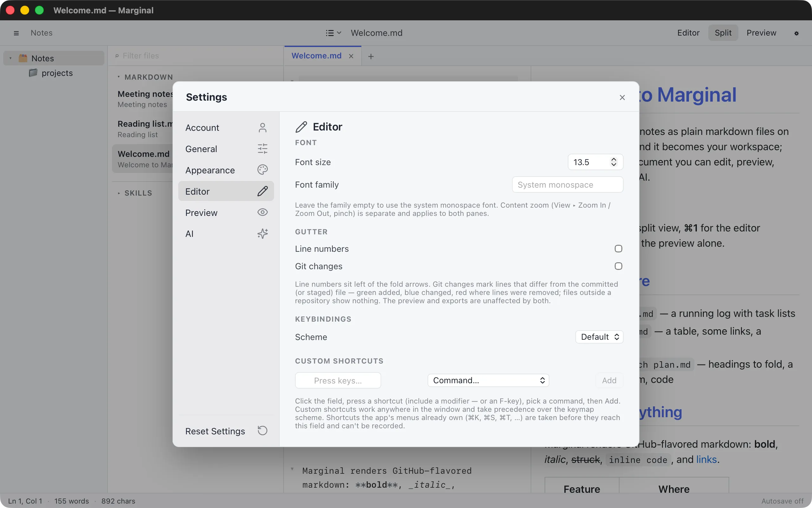Activate the Welcome.md editor tab
The image size is (812, 508).
coord(317,56)
